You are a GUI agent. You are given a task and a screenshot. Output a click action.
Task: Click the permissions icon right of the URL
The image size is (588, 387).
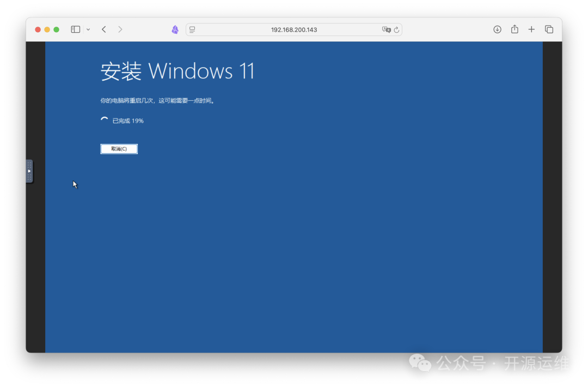click(387, 29)
